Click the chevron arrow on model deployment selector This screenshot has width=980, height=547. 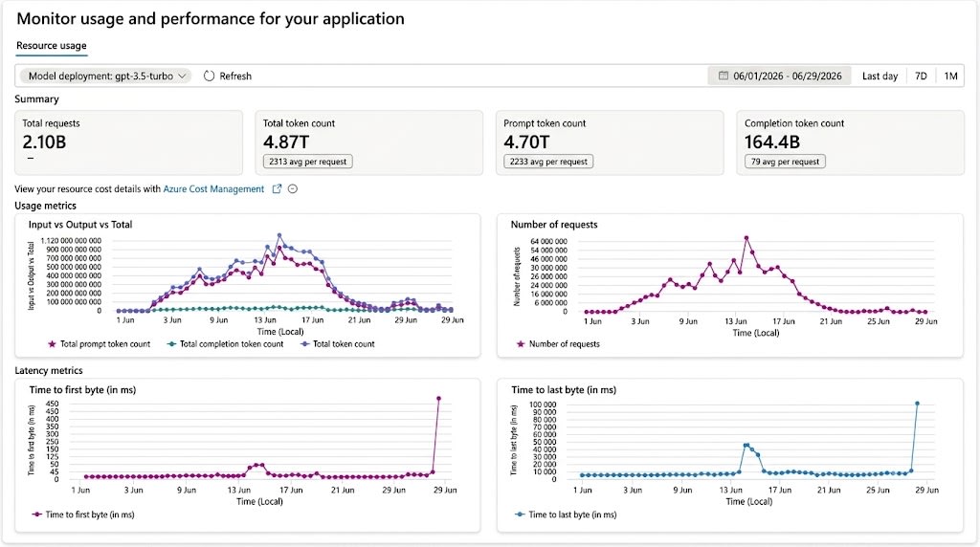[182, 77]
